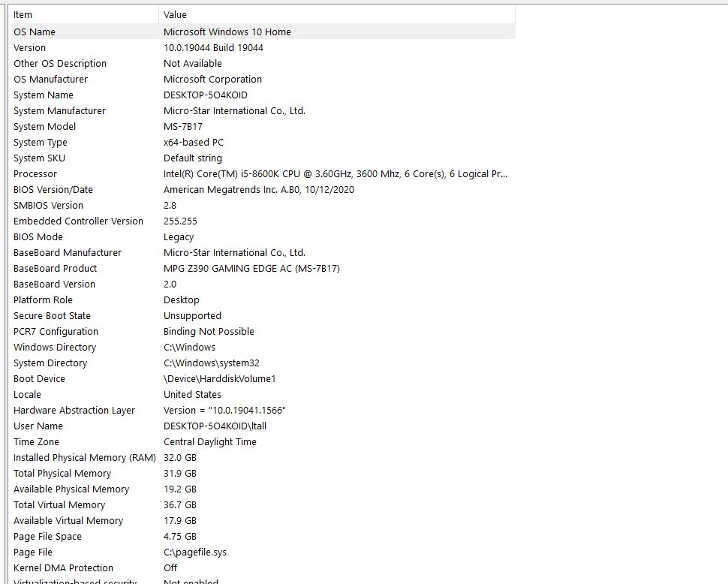Select the System Model row
Viewport: 728px width, 584px height.
coord(263,127)
